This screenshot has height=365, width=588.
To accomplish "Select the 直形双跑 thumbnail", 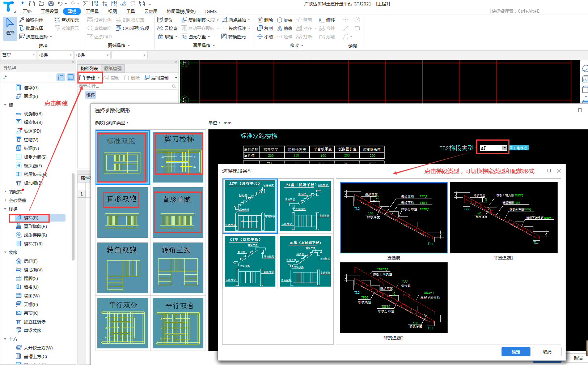I will (x=123, y=212).
